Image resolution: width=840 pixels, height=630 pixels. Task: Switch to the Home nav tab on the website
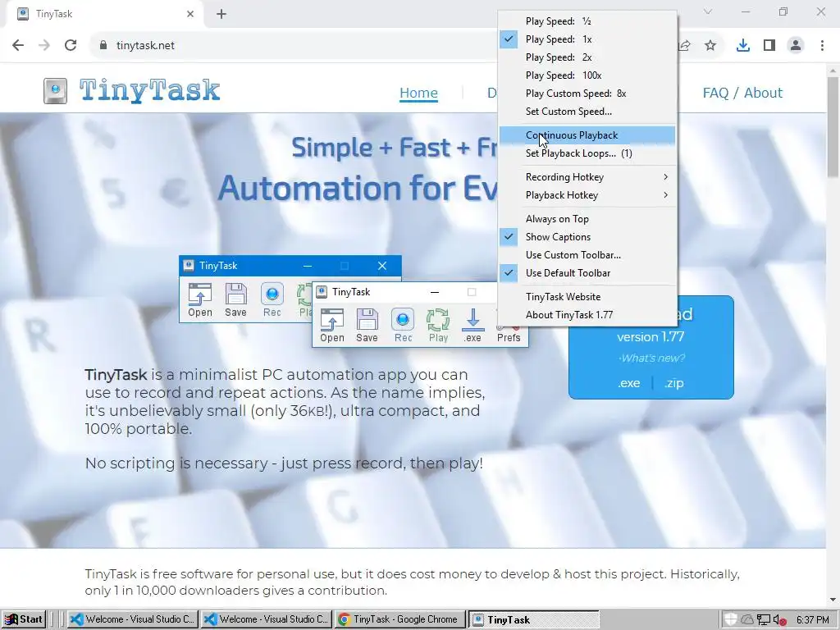tap(418, 94)
